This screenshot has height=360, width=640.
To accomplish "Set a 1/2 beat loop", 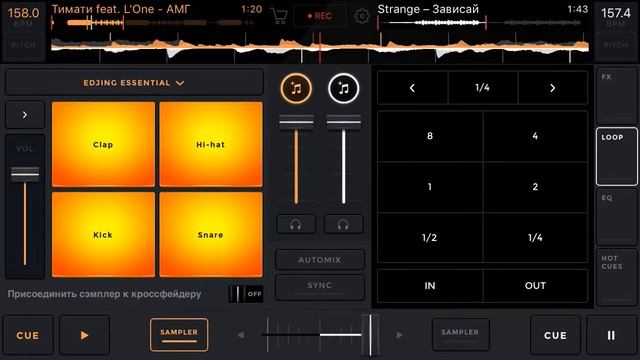I will [430, 238].
